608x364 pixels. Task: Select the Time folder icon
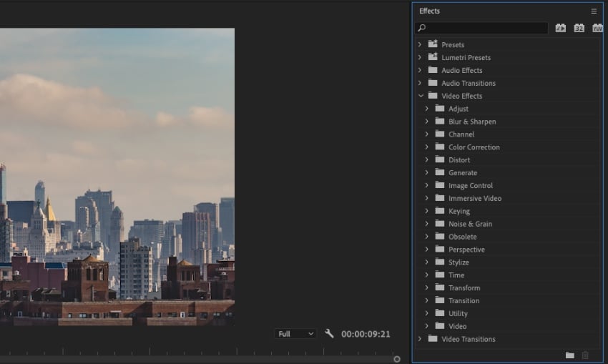(x=440, y=275)
